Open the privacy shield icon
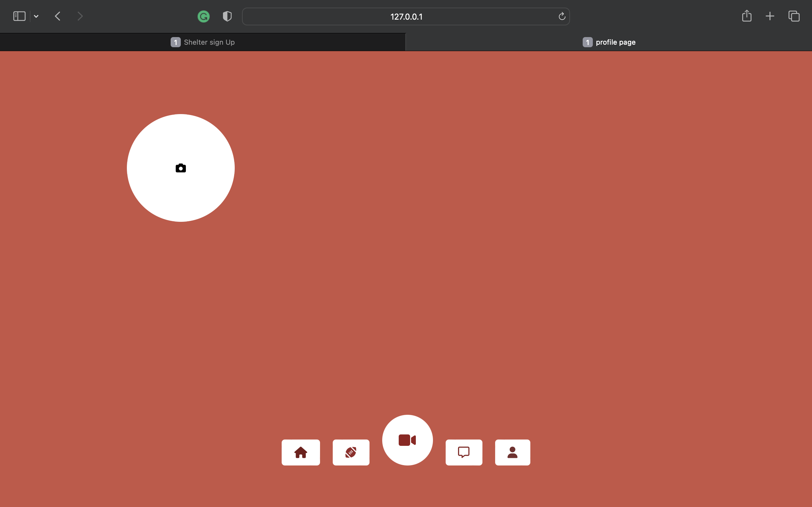 point(227,16)
